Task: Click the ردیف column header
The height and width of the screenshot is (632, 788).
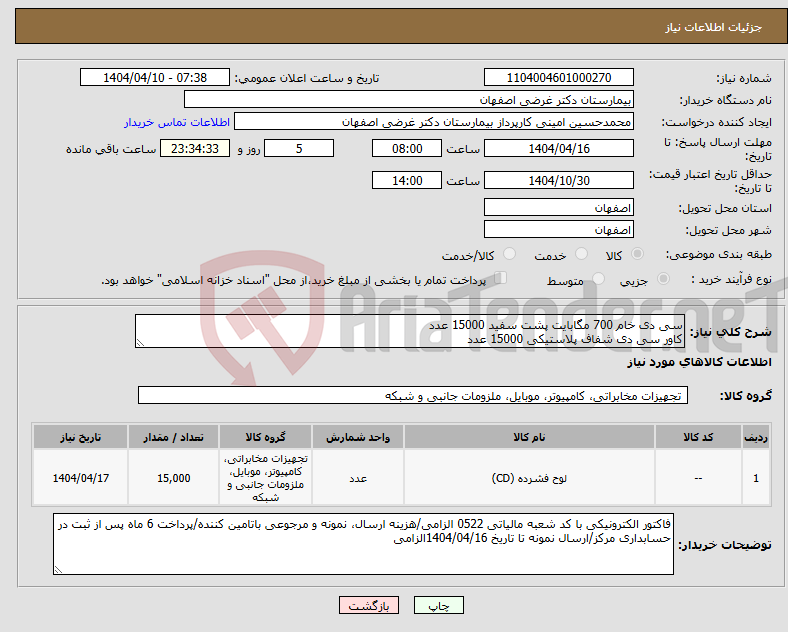Action: [756, 437]
